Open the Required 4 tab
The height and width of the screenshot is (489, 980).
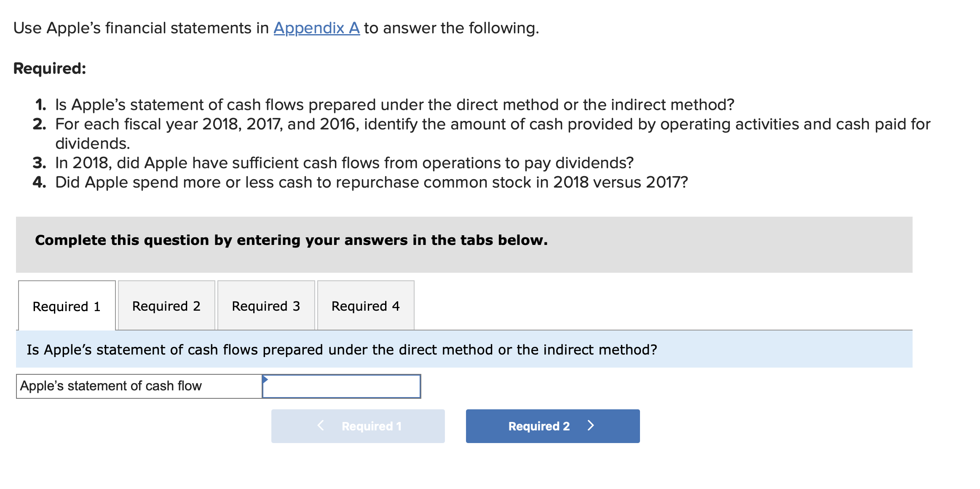click(365, 306)
